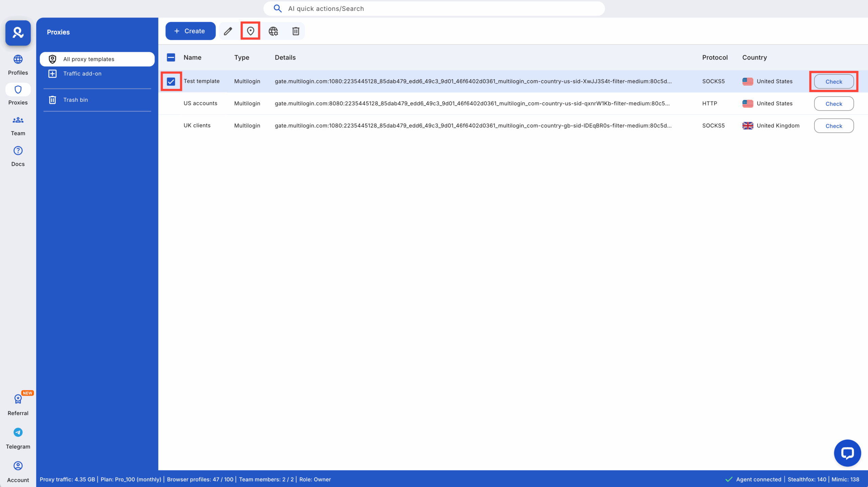Viewport: 868px width, 487px height.
Task: Toggle the select-all checkbox in the header
Action: [171, 57]
